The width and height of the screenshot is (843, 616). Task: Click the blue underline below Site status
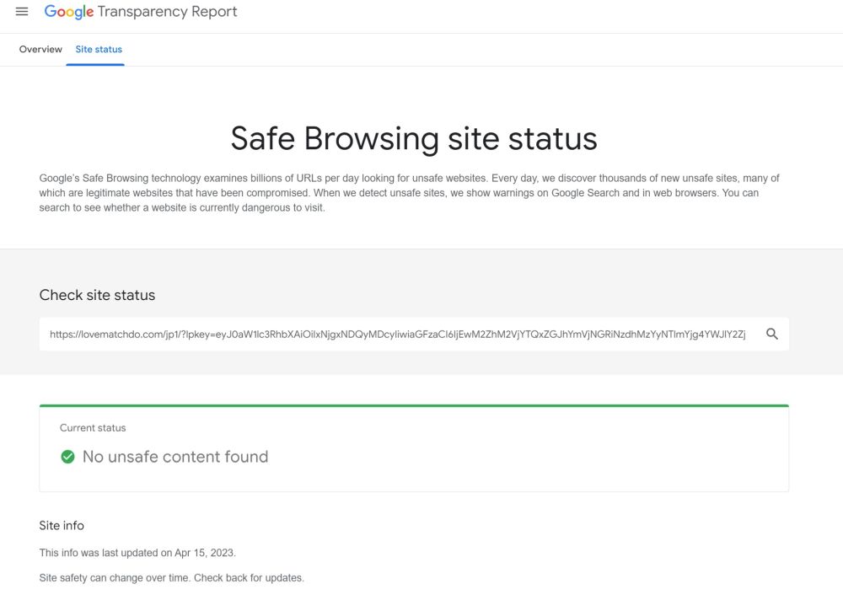point(95,65)
